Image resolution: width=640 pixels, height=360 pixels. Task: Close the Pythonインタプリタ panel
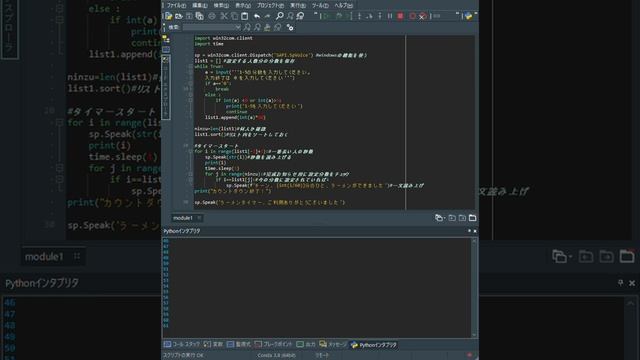475,231
